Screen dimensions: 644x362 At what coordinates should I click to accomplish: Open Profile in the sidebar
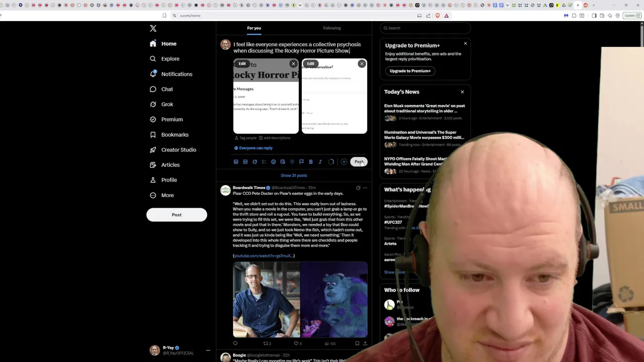163,179
